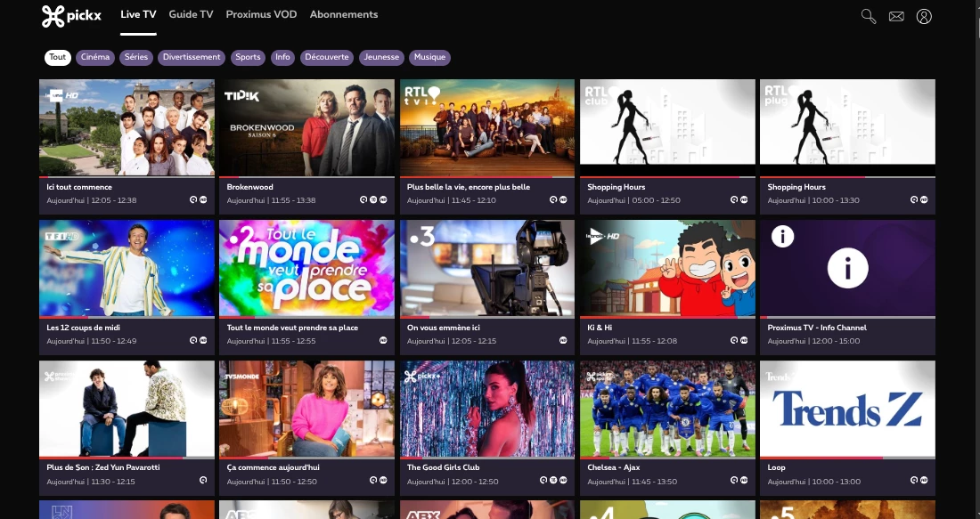Viewport: 980px width, 519px height.
Task: Click replay icon on The Good Girls Club
Action: coord(543,481)
